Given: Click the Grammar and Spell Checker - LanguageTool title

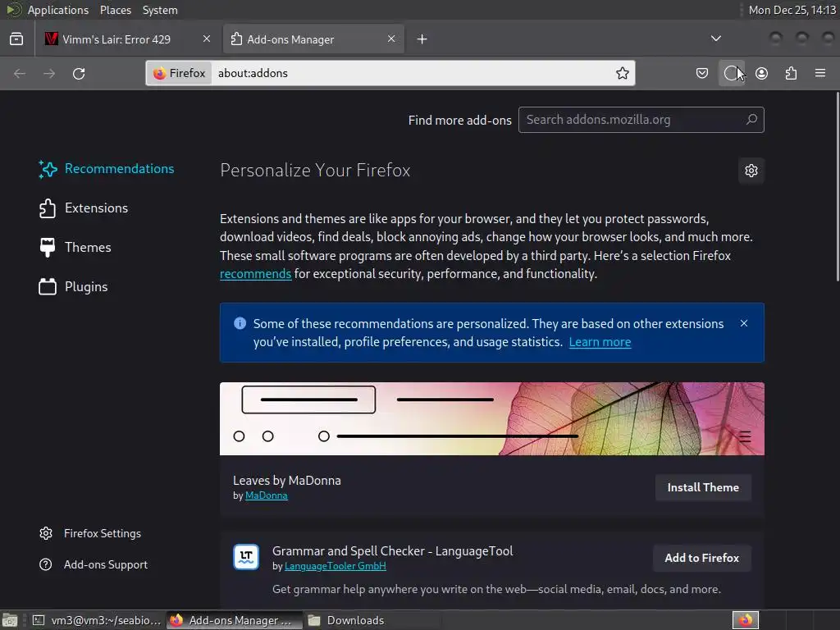Looking at the screenshot, I should [x=392, y=550].
